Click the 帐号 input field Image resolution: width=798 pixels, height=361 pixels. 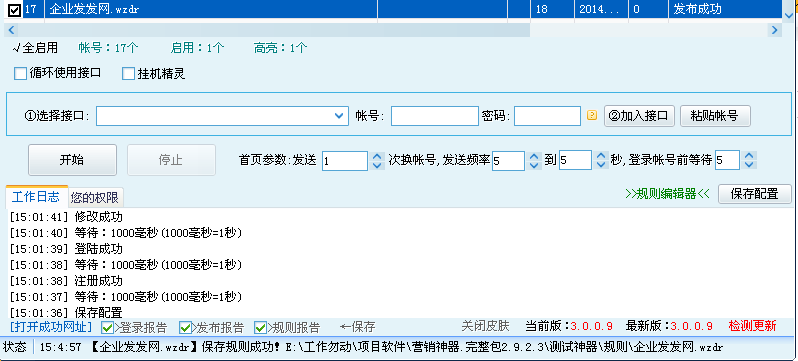point(435,116)
